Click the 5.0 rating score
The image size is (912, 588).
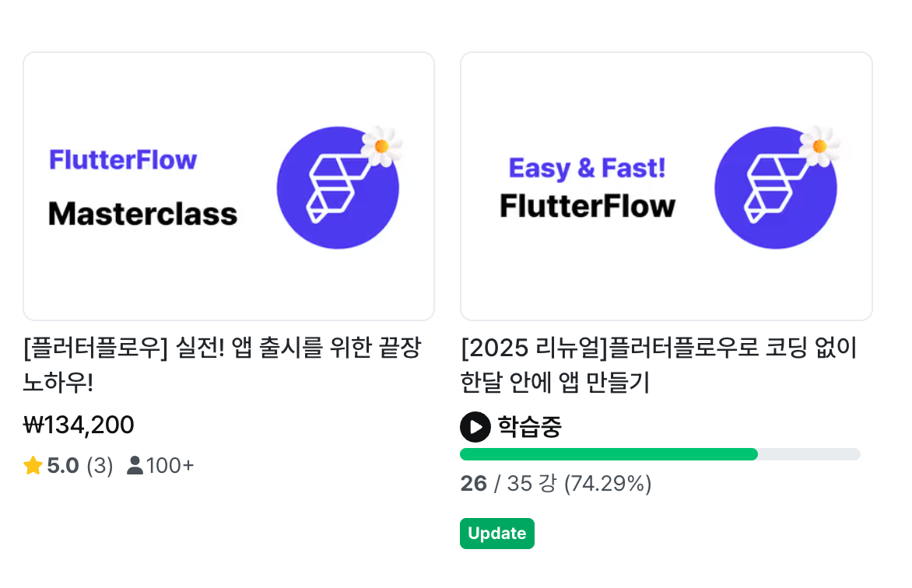pos(63,466)
